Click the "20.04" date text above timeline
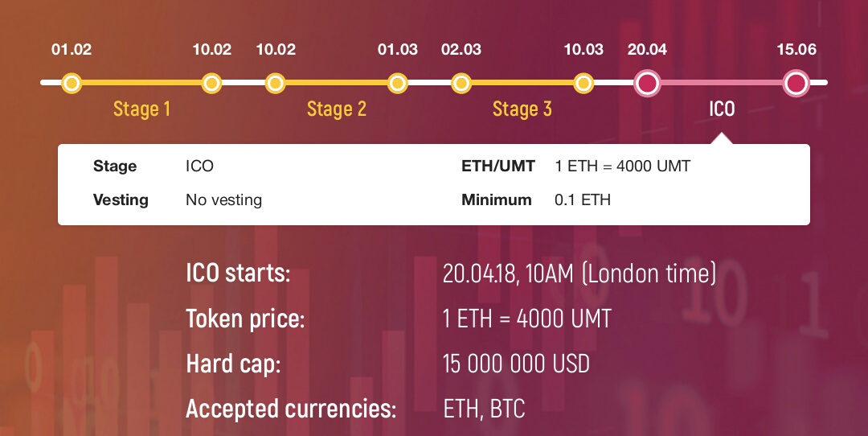The image size is (868, 436). click(x=647, y=50)
